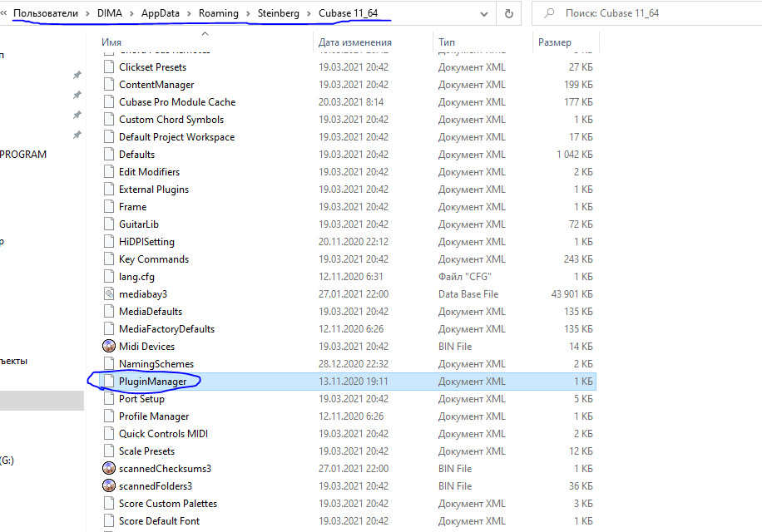Screen dimensions: 762x532
Task: Click the Key Commands file icon
Action: [109, 259]
